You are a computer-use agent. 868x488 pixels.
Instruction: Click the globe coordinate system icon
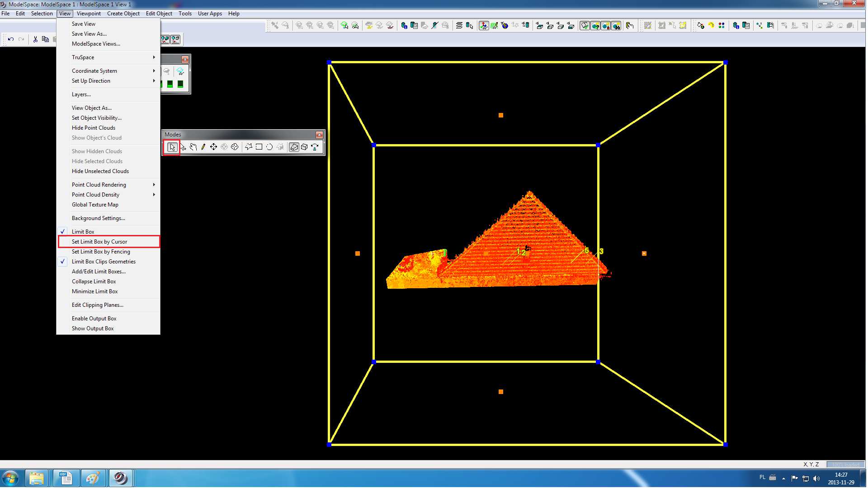tap(505, 26)
